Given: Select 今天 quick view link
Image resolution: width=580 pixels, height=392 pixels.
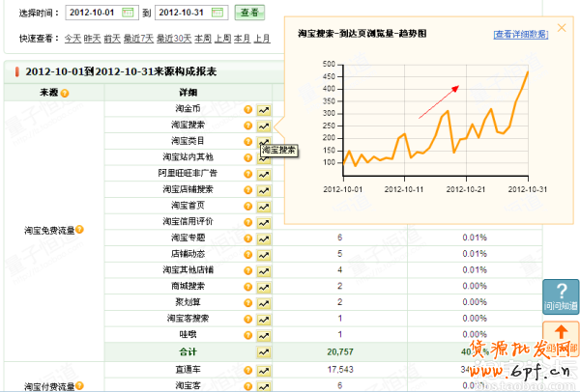Looking at the screenshot, I should coord(72,39).
